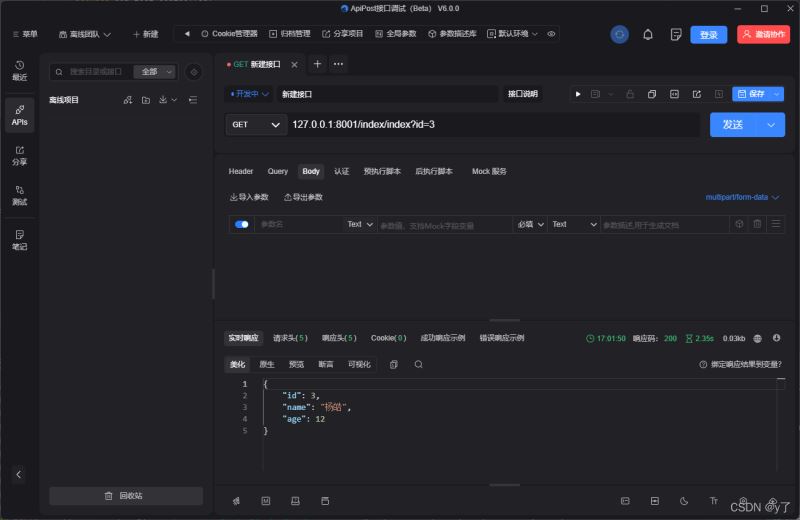Open the 笔记 notes sidebar icon
800x520 pixels.
pos(19,239)
